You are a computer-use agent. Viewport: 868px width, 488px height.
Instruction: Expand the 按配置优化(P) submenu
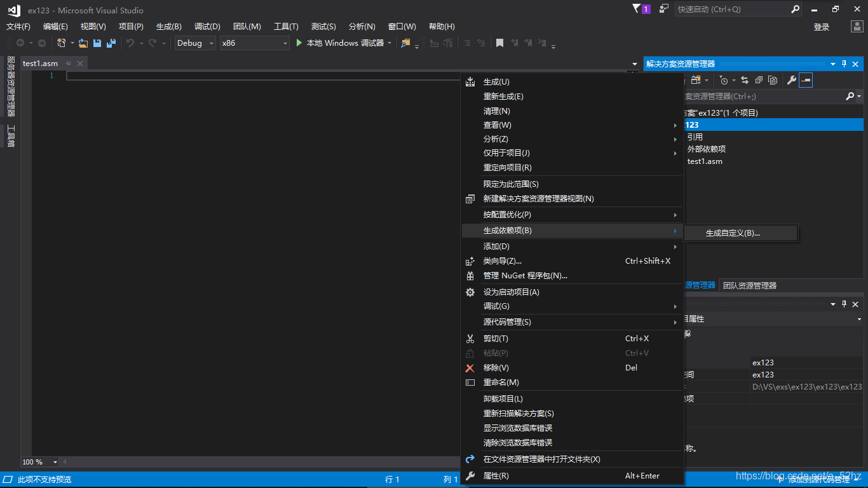pyautogui.click(x=572, y=215)
